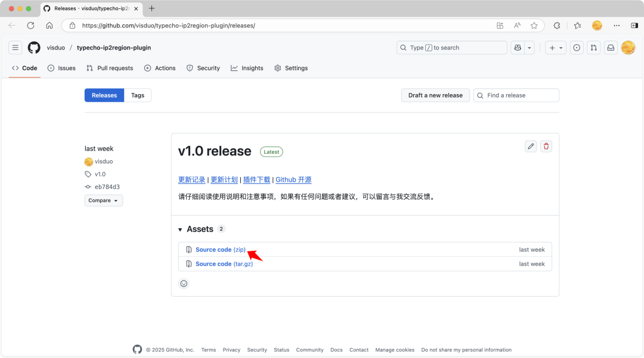644x358 pixels.
Task: Open footer Manage cookies link
Action: point(395,350)
